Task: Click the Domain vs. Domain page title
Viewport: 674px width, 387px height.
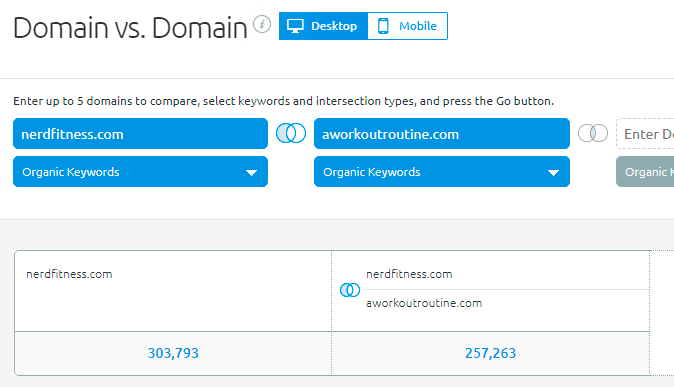Action: (130, 28)
